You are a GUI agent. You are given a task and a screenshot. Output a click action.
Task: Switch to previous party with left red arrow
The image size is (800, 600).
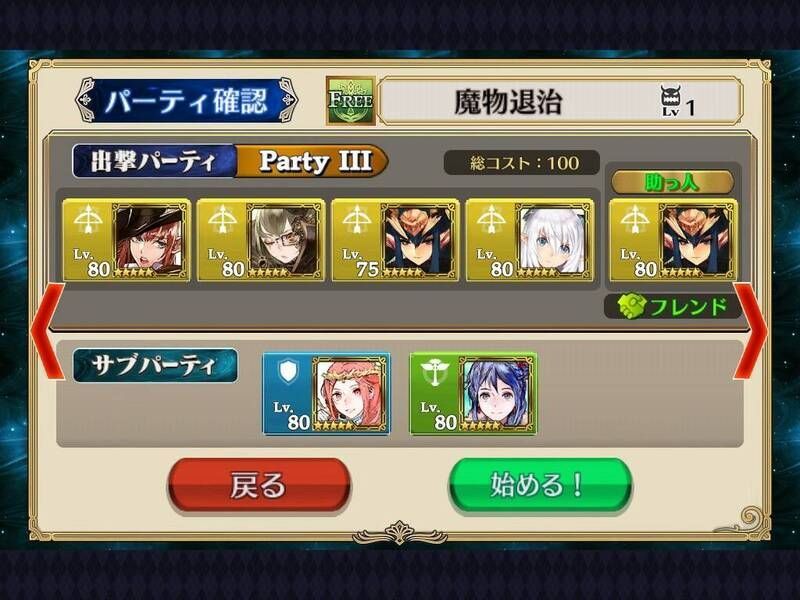47,332
